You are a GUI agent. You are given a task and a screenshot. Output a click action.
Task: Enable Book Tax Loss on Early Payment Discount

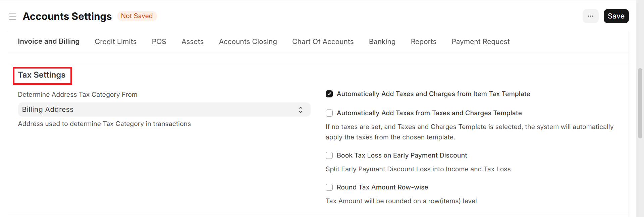pyautogui.click(x=329, y=156)
